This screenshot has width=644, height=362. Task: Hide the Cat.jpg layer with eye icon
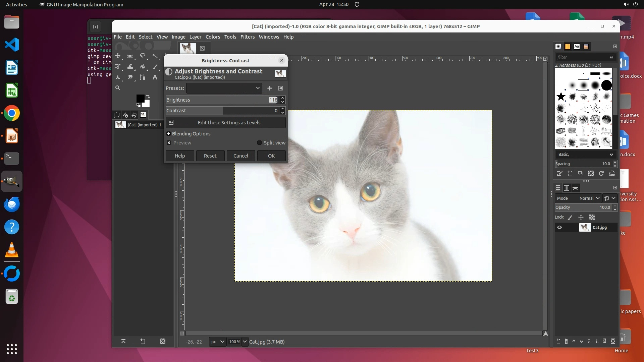click(559, 228)
